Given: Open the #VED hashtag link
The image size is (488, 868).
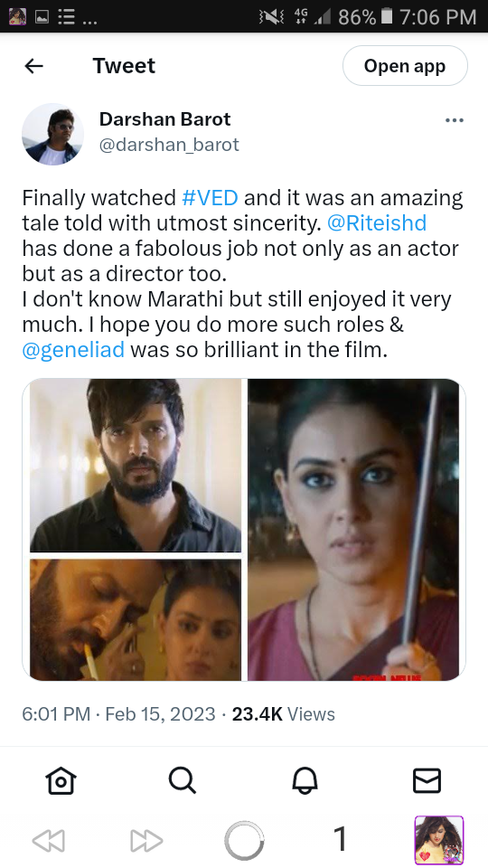Looking at the screenshot, I should [211, 198].
